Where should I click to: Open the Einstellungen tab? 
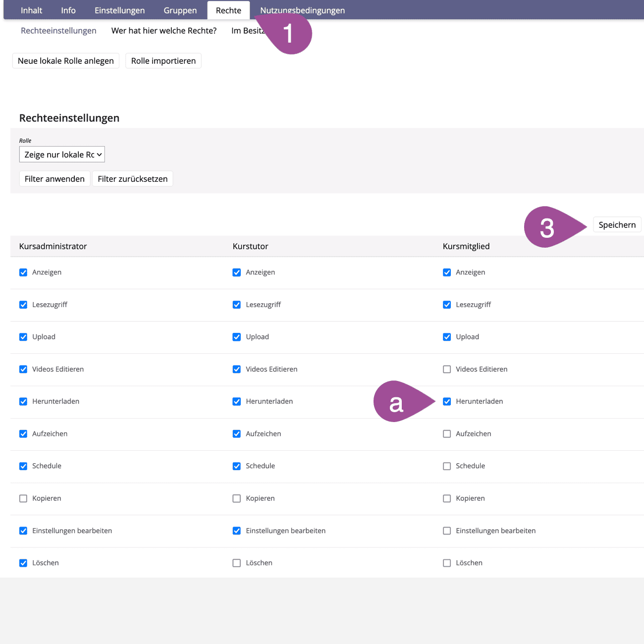click(x=119, y=10)
